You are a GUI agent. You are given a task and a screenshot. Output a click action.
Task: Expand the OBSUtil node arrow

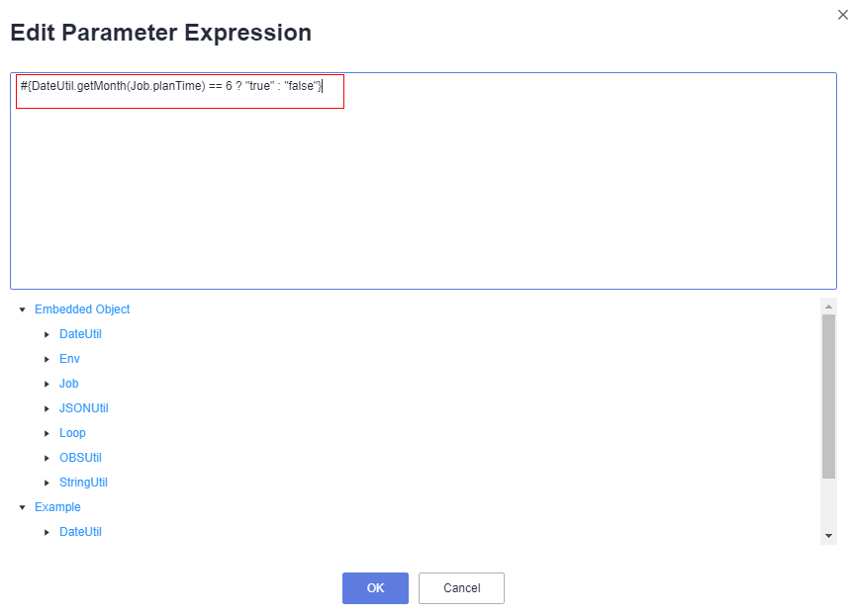point(47,458)
